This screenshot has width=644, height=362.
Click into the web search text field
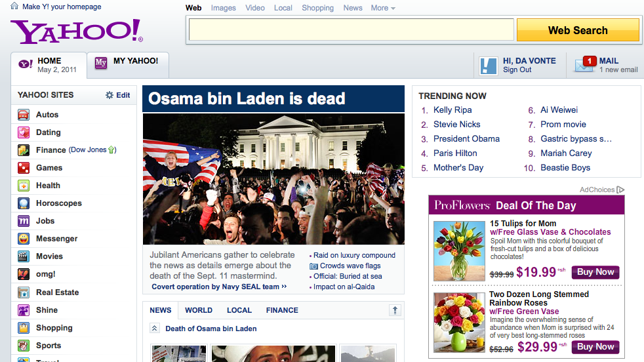351,30
